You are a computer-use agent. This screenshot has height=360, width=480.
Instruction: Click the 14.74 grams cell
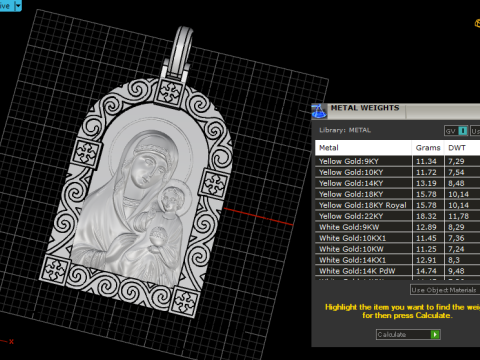(428, 271)
